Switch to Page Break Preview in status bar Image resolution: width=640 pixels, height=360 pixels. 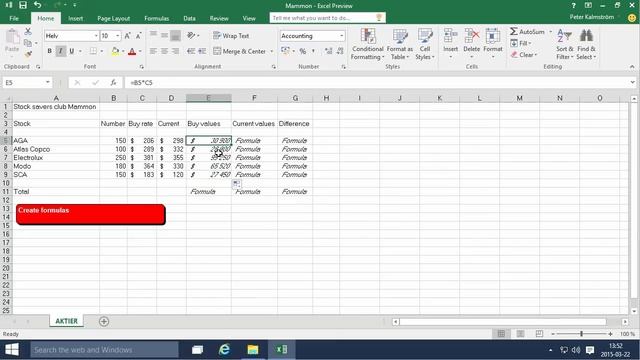(x=539, y=334)
